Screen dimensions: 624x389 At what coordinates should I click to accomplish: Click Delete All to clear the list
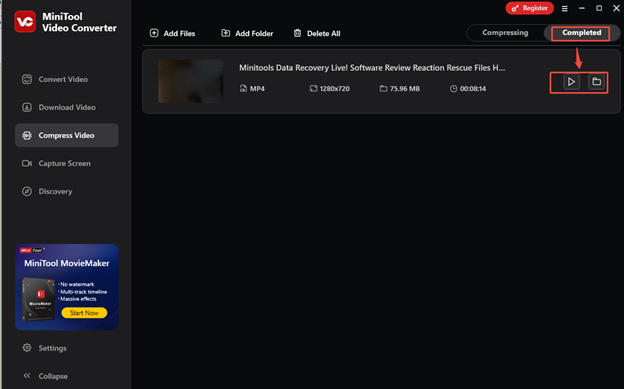(317, 33)
